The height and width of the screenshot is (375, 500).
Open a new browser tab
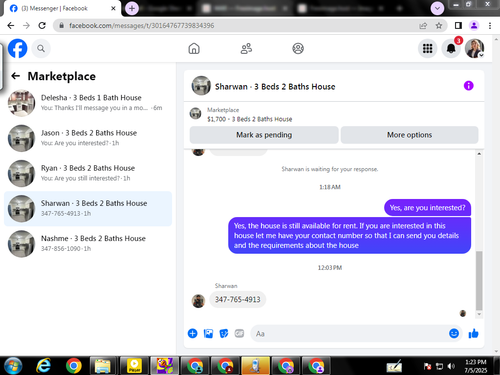pyautogui.click(x=132, y=8)
